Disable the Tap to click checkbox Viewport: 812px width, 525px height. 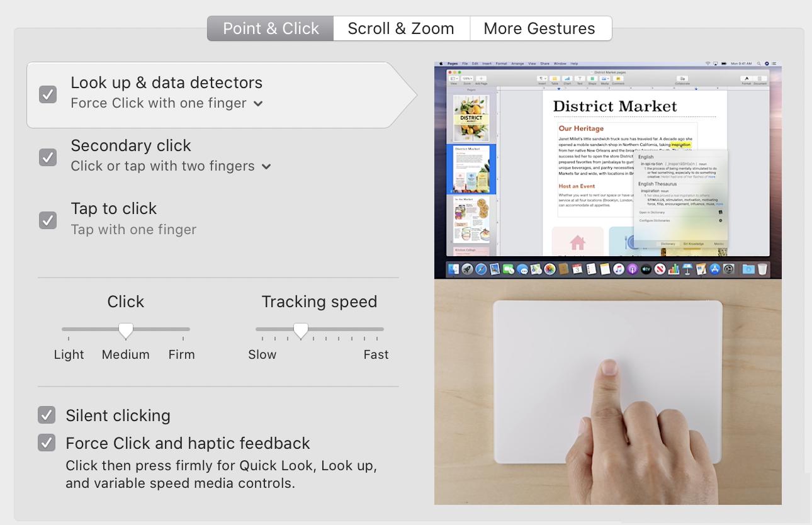pos(48,220)
